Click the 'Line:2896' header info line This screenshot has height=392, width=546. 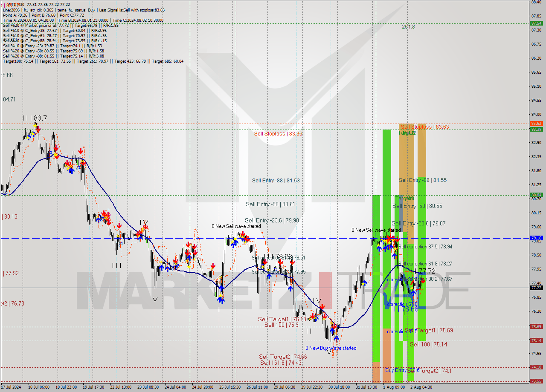tap(84, 10)
